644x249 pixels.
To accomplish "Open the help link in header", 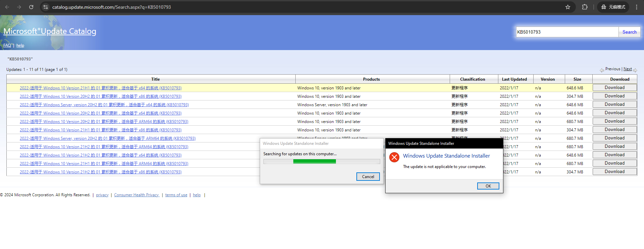I will point(20,45).
